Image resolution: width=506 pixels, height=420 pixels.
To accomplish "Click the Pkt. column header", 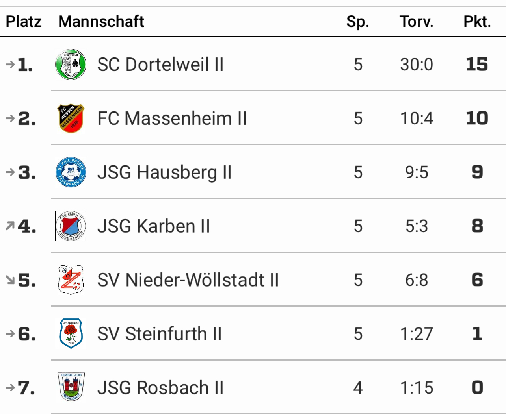I will pos(477,21).
